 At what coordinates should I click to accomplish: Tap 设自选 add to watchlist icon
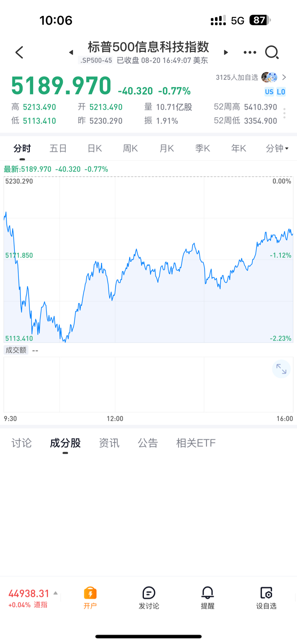(266, 598)
